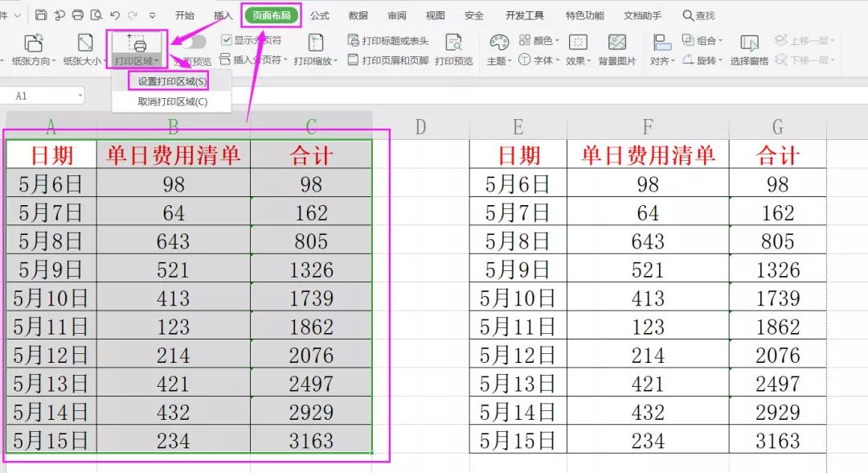The height and width of the screenshot is (473, 868).
Task: Open the 纸张方向 paper orientation tool
Action: click(33, 50)
